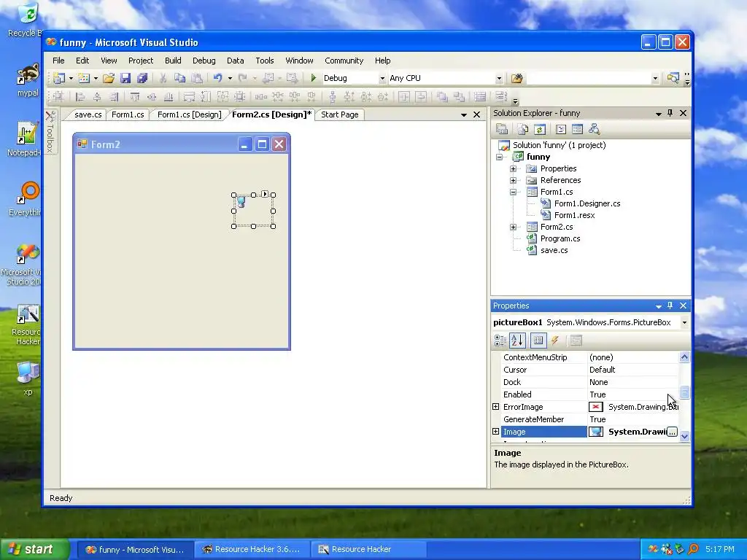This screenshot has width=747, height=560.
Task: Click the window list icon right of the search box
Action: click(x=673, y=78)
